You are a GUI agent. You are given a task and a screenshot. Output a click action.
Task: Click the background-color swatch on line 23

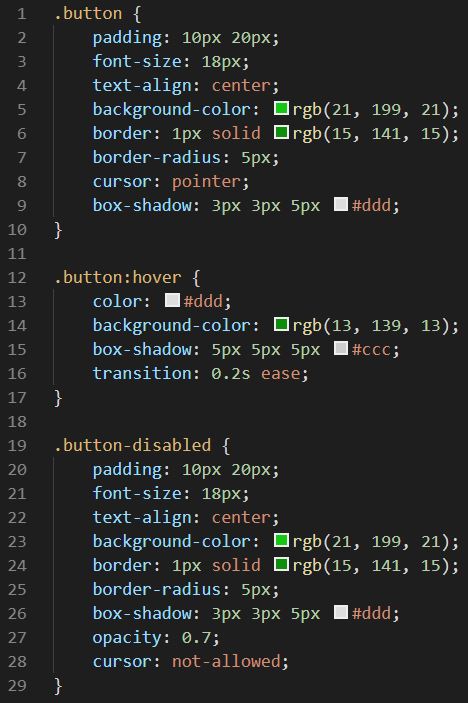pyautogui.click(x=281, y=540)
